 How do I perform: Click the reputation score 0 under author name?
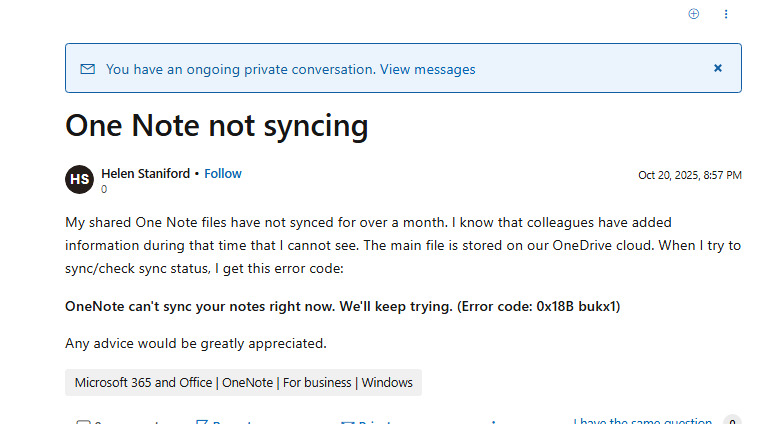point(104,190)
